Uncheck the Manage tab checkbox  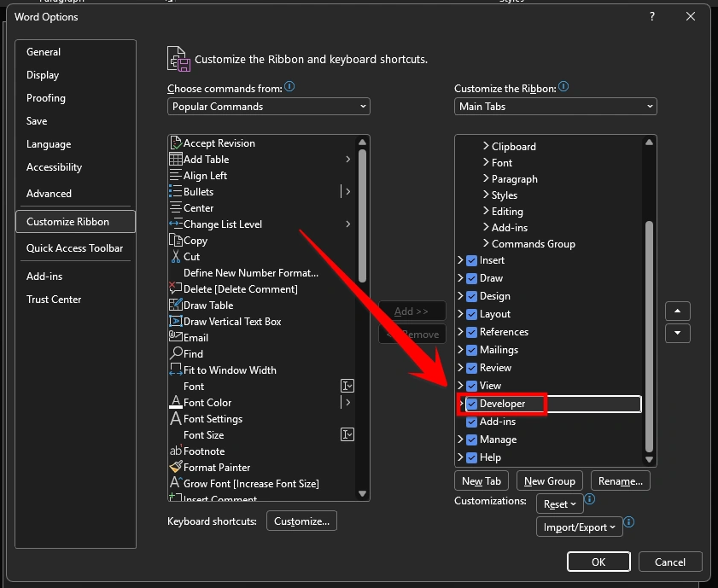click(471, 440)
